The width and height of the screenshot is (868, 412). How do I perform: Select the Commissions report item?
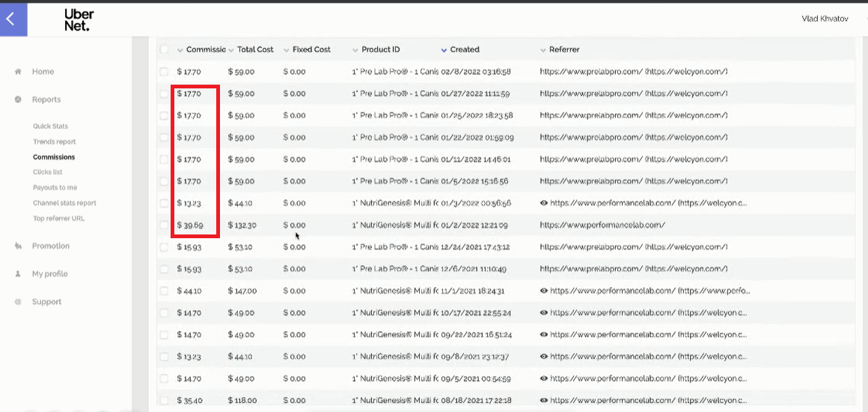point(54,157)
